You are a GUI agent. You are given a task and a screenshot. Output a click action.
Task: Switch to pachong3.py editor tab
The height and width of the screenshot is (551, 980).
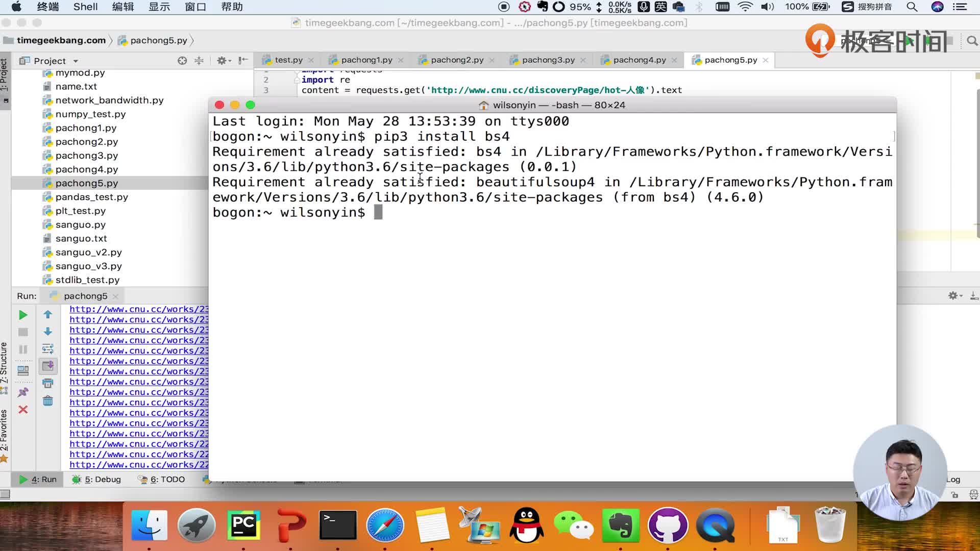point(548,60)
